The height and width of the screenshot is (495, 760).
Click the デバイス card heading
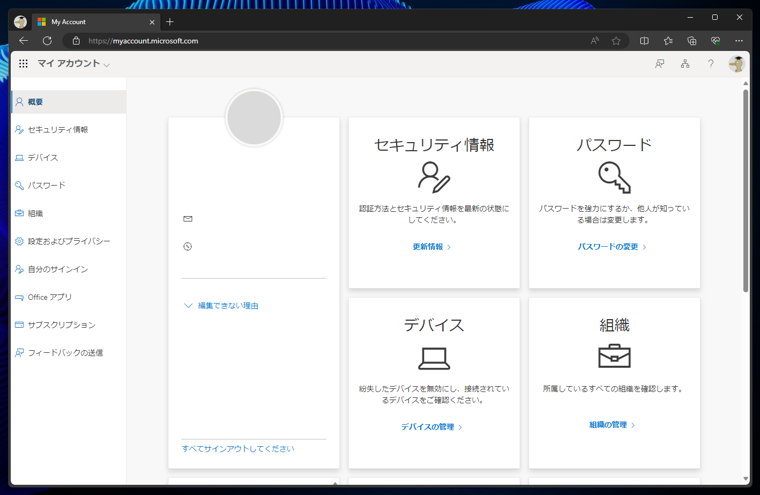(x=434, y=325)
